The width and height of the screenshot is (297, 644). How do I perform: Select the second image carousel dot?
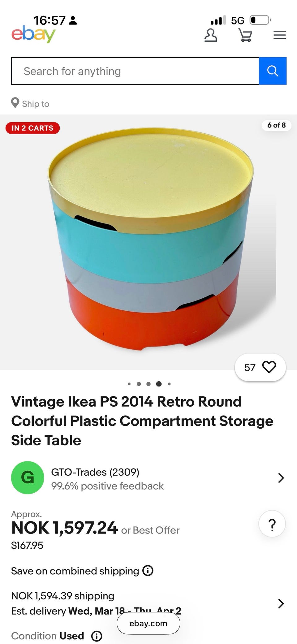pos(139,384)
